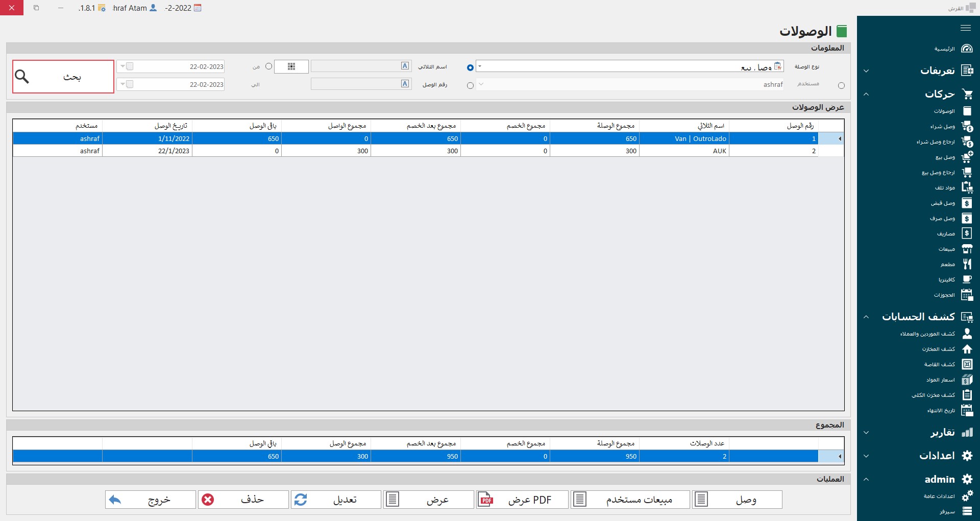The width and height of the screenshot is (980, 521).
Task: Open the restaurant (مطعم) fork-and-knife icon
Action: point(967,264)
